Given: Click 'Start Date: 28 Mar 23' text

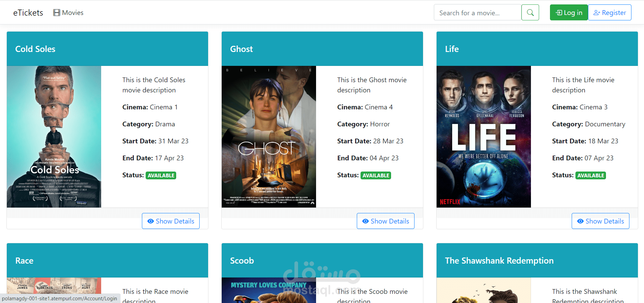Looking at the screenshot, I should click(x=370, y=141).
